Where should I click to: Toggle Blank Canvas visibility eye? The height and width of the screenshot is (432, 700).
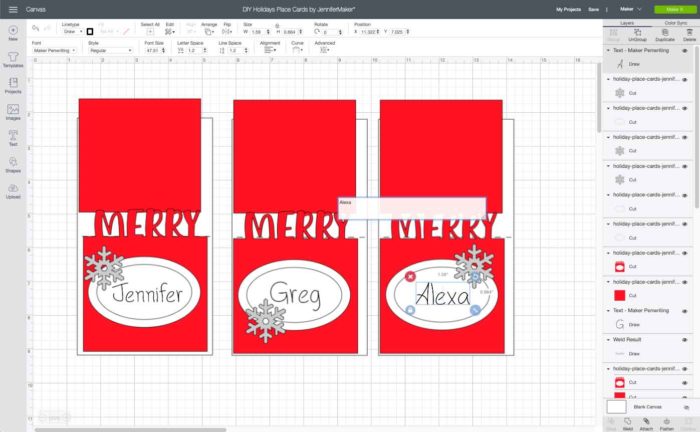(x=687, y=407)
